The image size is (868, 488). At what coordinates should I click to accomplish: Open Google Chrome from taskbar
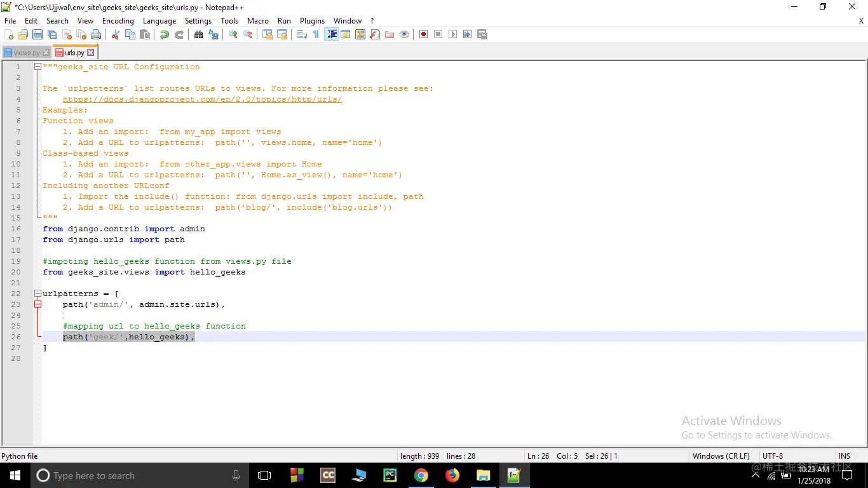point(421,475)
